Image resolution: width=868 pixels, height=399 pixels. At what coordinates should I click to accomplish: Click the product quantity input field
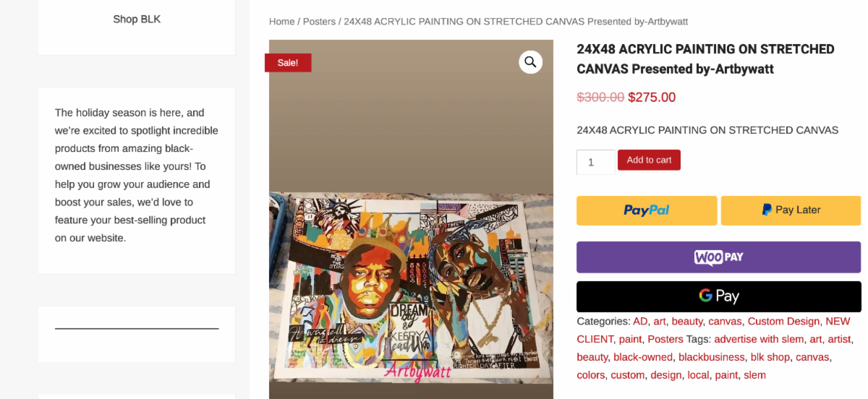pos(595,162)
